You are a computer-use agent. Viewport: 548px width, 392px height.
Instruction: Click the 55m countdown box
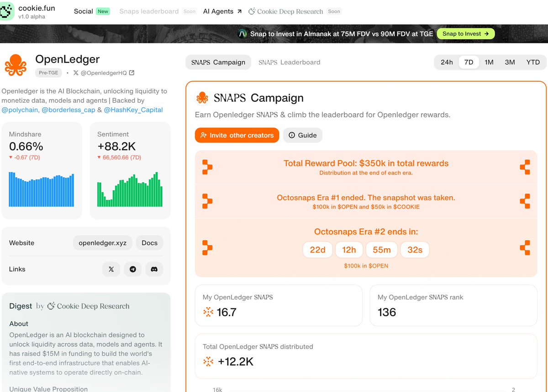(x=382, y=250)
